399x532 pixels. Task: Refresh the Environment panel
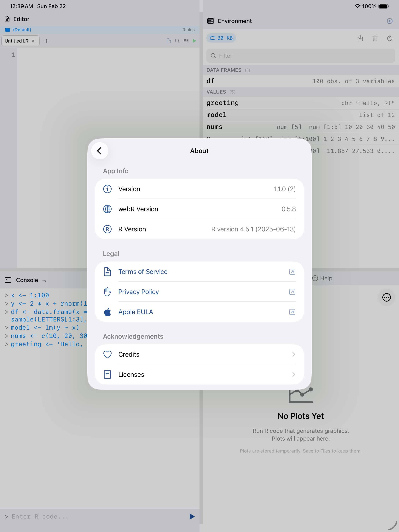pos(390,38)
